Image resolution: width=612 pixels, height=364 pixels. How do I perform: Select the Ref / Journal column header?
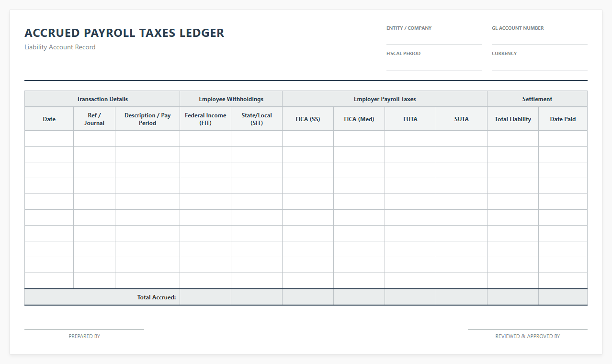tap(94, 119)
